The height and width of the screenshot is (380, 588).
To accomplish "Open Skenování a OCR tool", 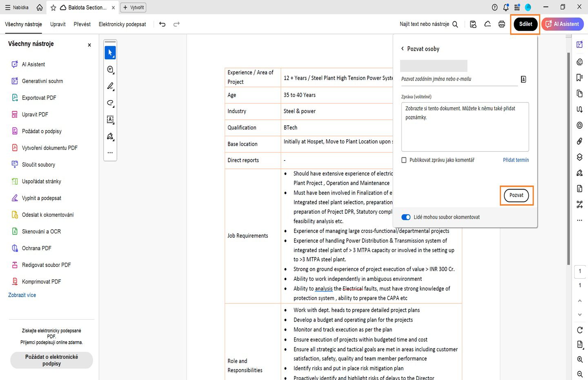I will 36,232.
